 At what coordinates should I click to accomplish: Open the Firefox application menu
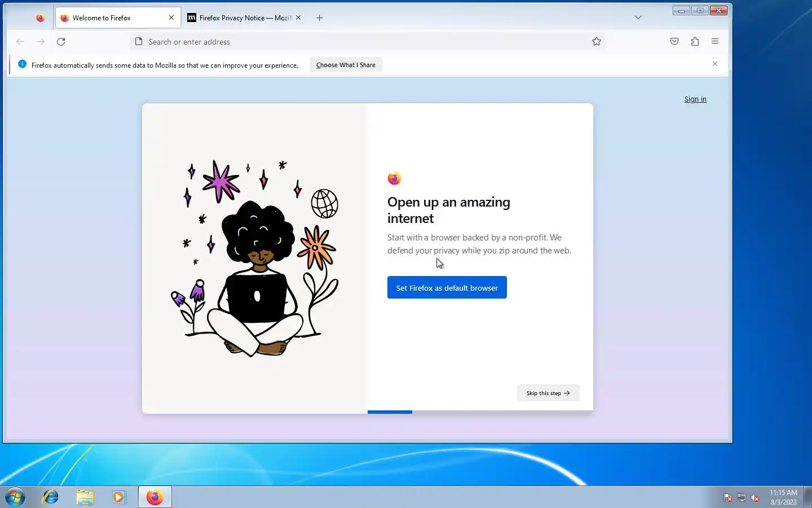(715, 41)
